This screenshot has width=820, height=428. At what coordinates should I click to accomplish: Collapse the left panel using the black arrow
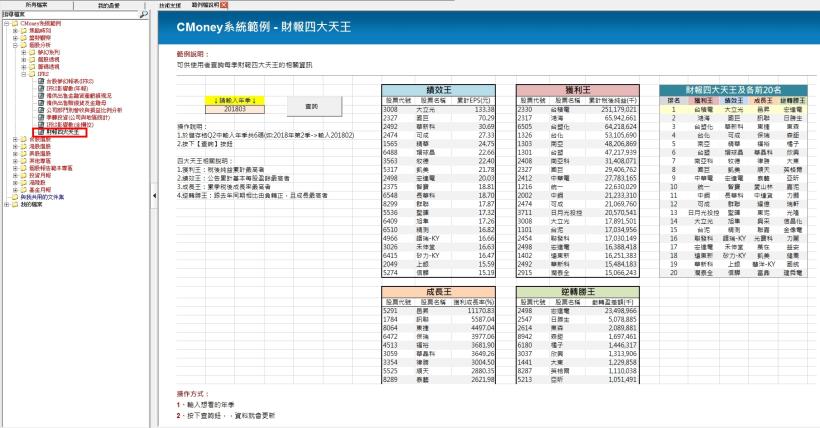154,196
